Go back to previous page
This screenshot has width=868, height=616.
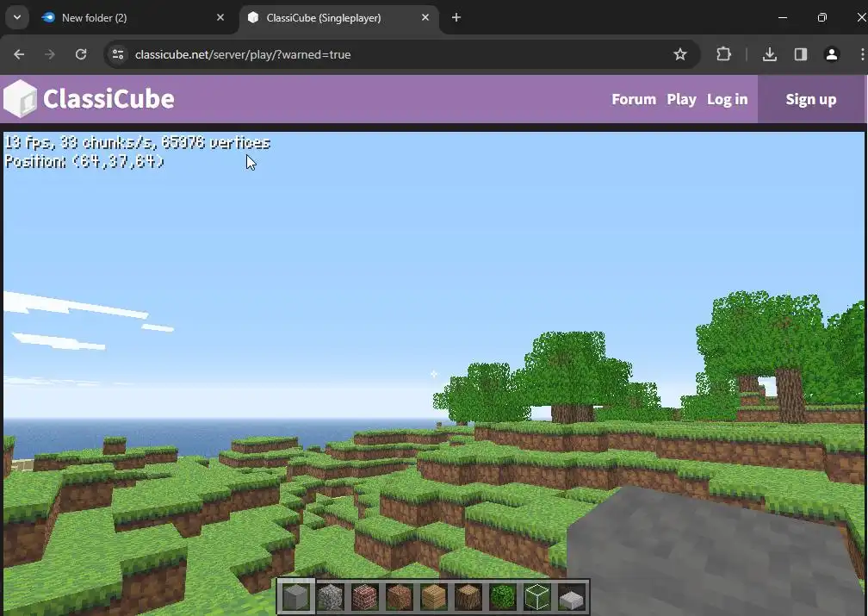click(19, 54)
